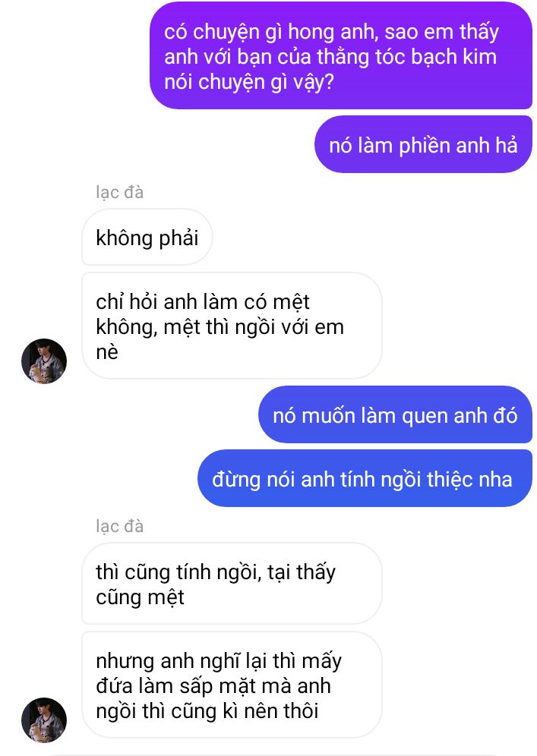Open the avatar beside the 'cũng kì nên thôi' message
The height and width of the screenshot is (756, 537).
[x=44, y=720]
